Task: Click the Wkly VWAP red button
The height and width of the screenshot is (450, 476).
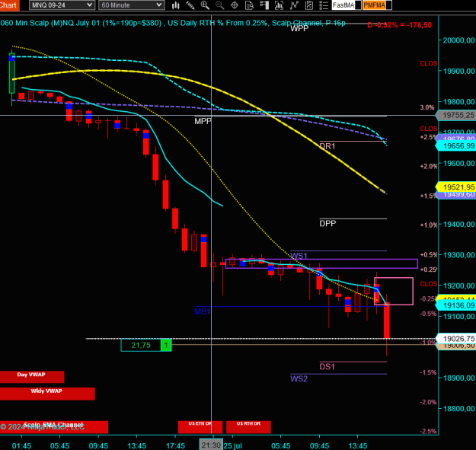Action: [47, 394]
